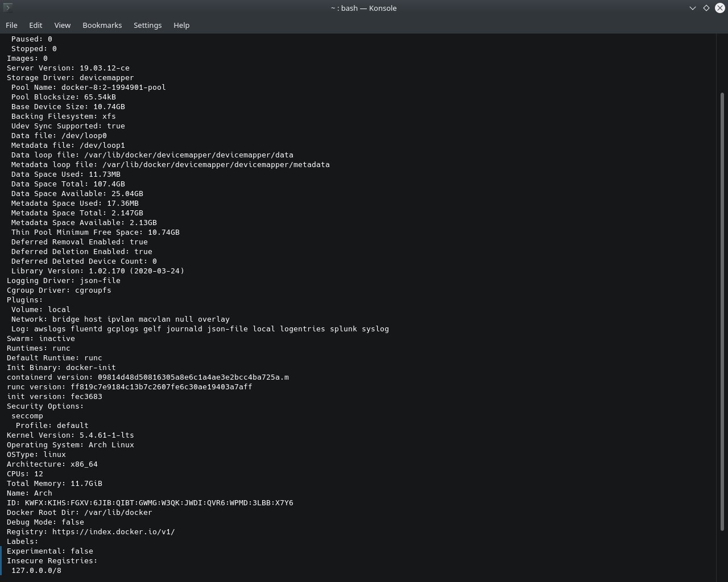Click the 'Debug Mode: false' line

point(45,522)
